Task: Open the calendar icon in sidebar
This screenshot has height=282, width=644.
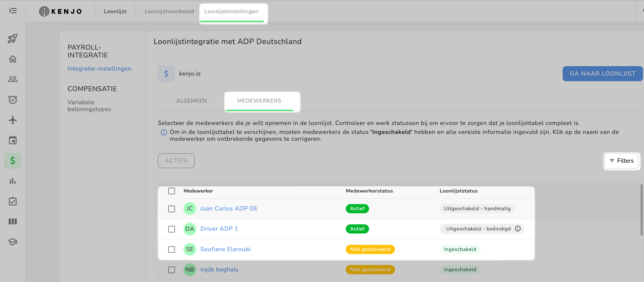Action: [12, 140]
